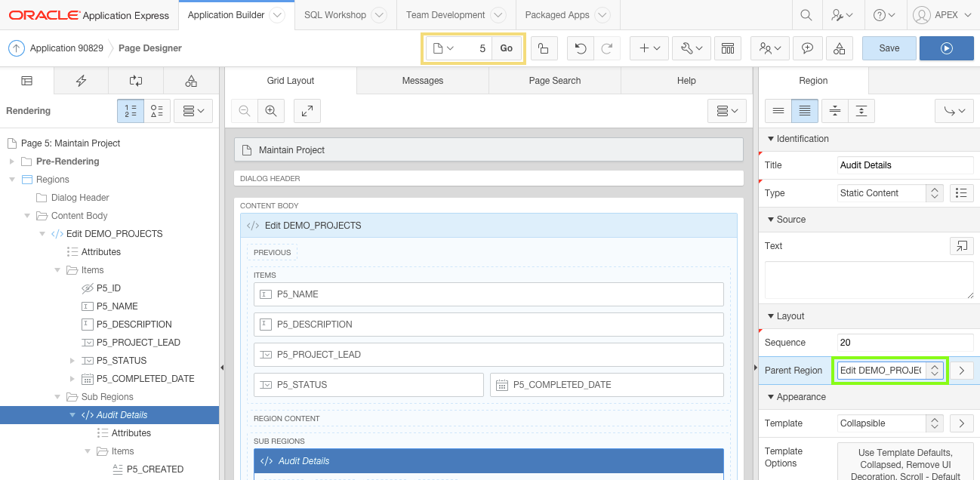Click the page lock icon
This screenshot has width=980, height=480.
(x=544, y=48)
